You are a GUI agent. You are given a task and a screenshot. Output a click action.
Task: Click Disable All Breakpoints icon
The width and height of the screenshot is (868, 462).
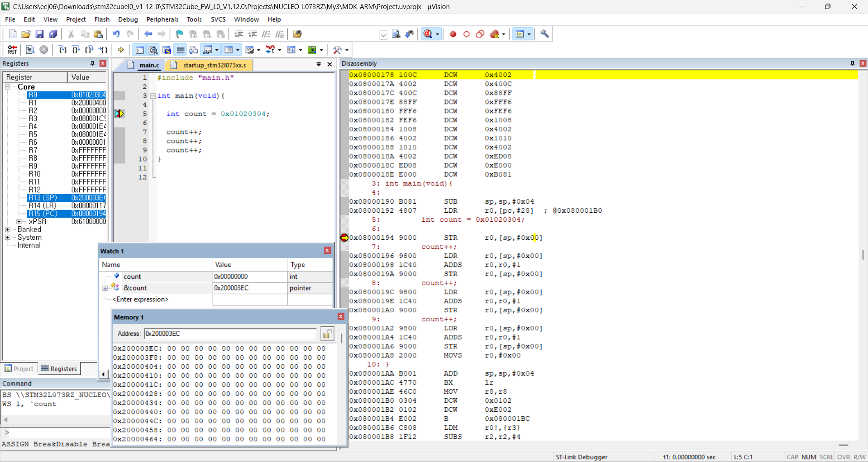[x=480, y=34]
